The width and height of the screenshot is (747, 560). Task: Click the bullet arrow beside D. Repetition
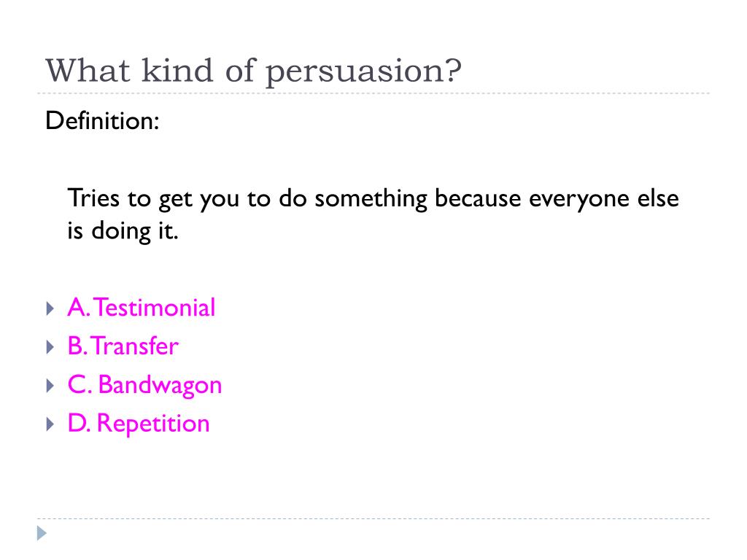tap(50, 424)
